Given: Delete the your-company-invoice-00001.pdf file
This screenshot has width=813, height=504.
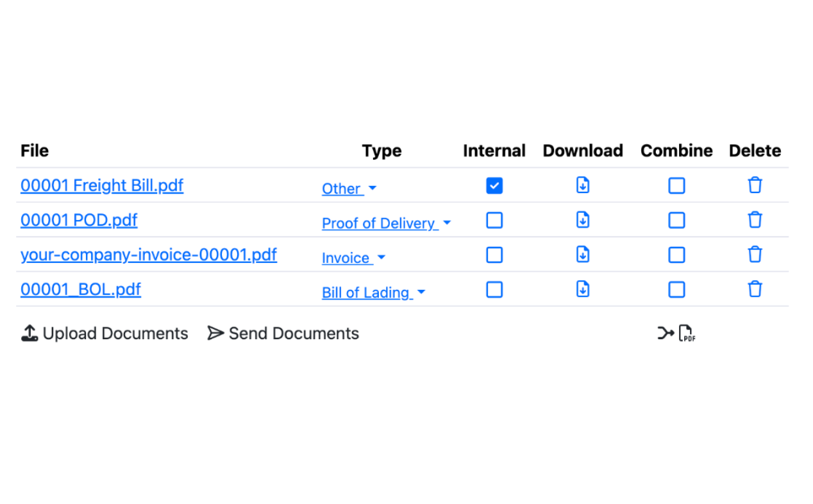Looking at the screenshot, I should pyautogui.click(x=755, y=255).
